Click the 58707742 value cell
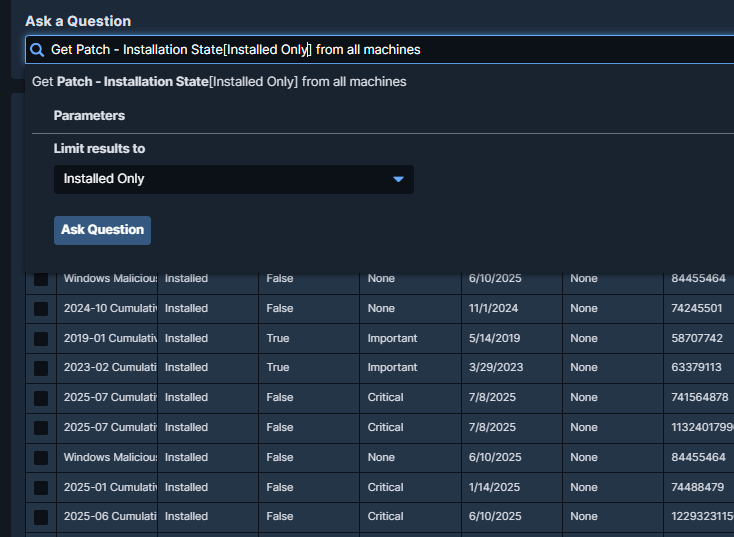This screenshot has height=537, width=734. 697,338
